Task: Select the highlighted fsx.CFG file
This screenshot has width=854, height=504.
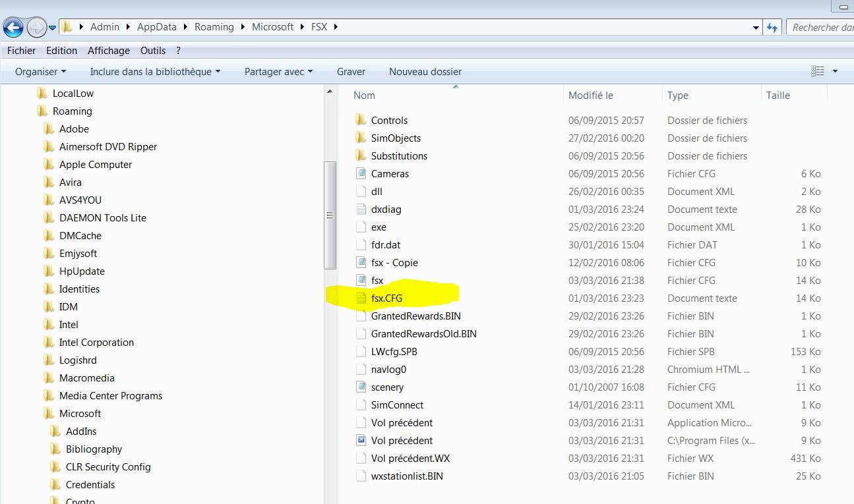Action: (x=386, y=298)
